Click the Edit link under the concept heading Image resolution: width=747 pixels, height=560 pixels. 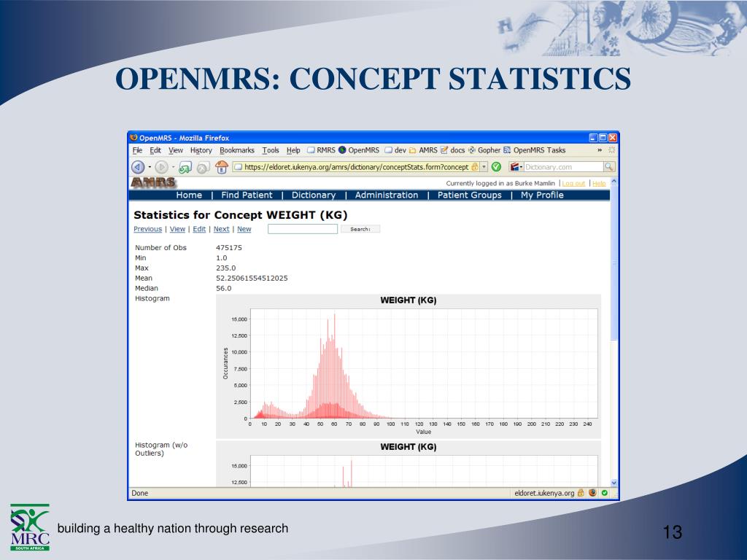(199, 229)
